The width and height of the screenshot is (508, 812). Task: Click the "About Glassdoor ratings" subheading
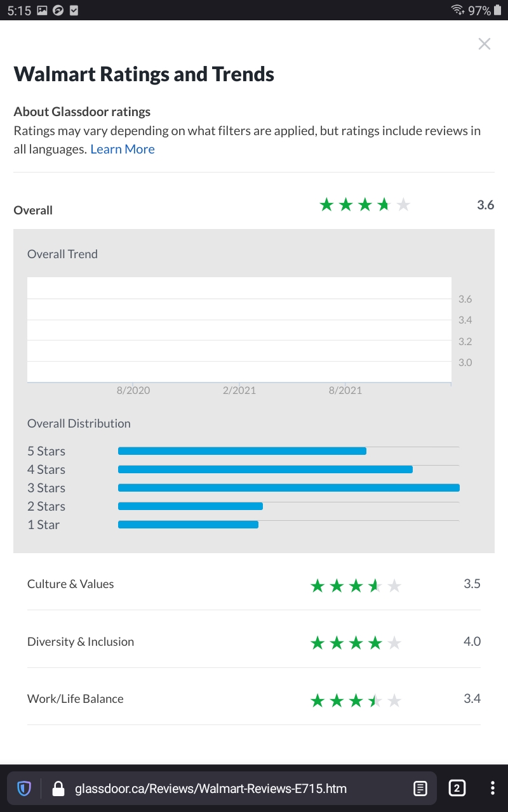click(x=83, y=112)
